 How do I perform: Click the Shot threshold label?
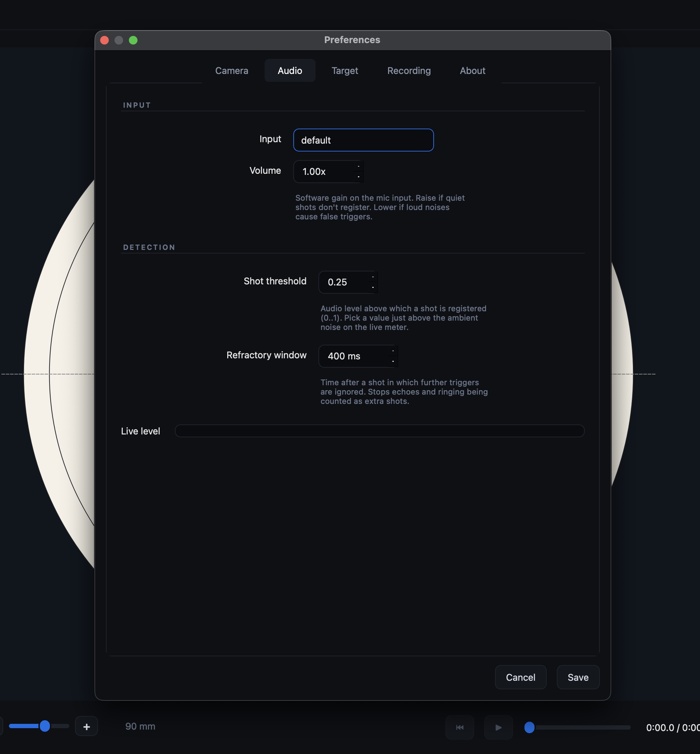275,281
